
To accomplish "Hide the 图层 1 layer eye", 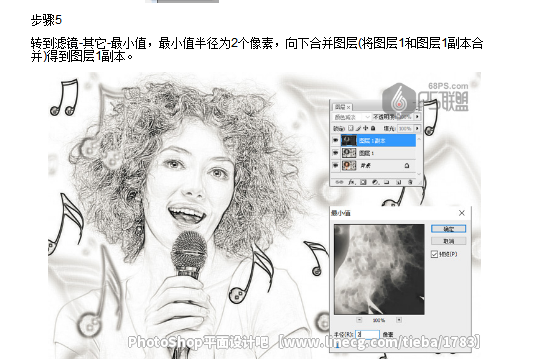I will click(x=335, y=152).
